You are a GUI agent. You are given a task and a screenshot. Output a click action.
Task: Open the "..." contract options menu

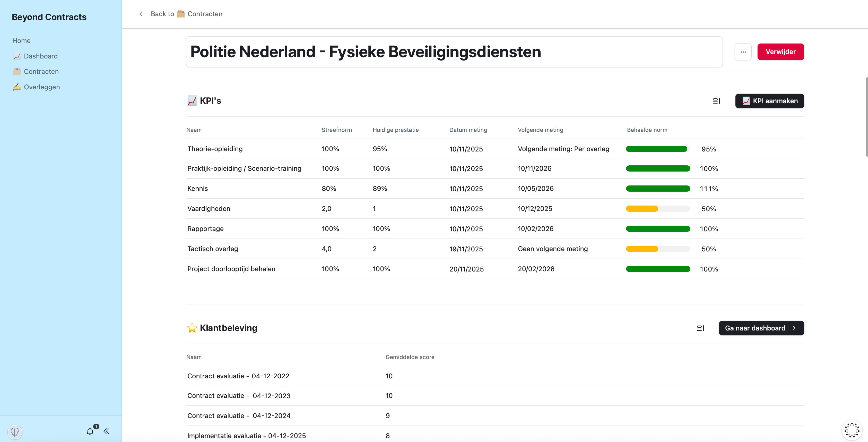pyautogui.click(x=743, y=52)
